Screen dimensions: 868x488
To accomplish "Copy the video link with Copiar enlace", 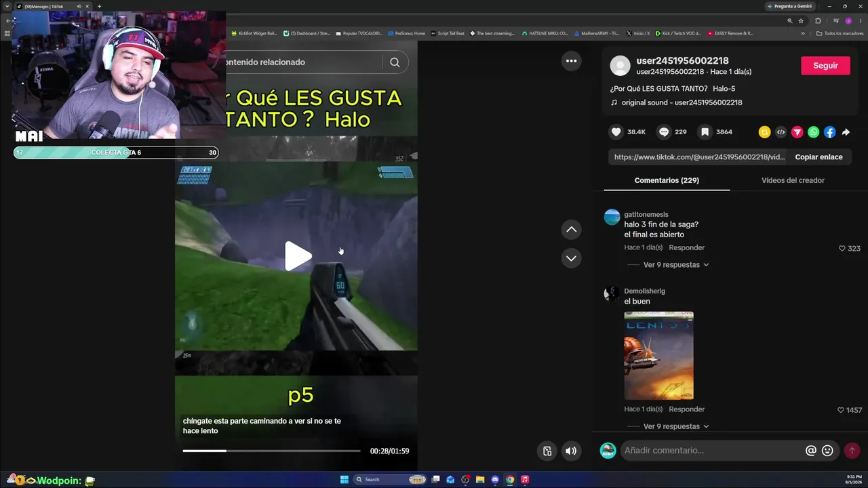I will tap(818, 157).
